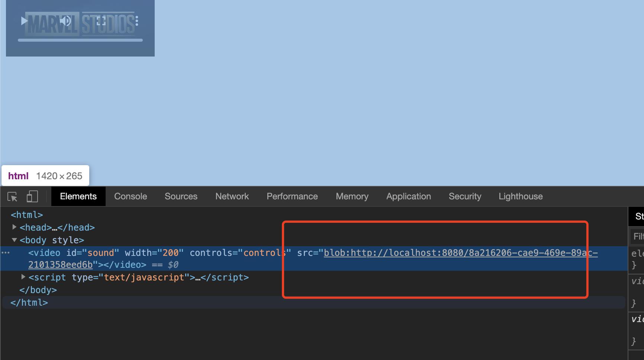644x360 pixels.
Task: Click the script type "text/javascript" value
Action: pyautogui.click(x=144, y=277)
